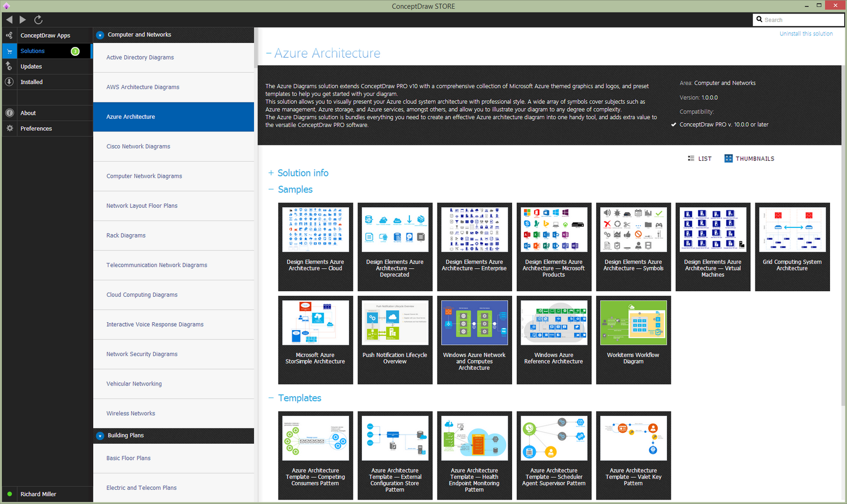847x504 pixels.
Task: Click the Preferences gear icon
Action: [x=9, y=128]
